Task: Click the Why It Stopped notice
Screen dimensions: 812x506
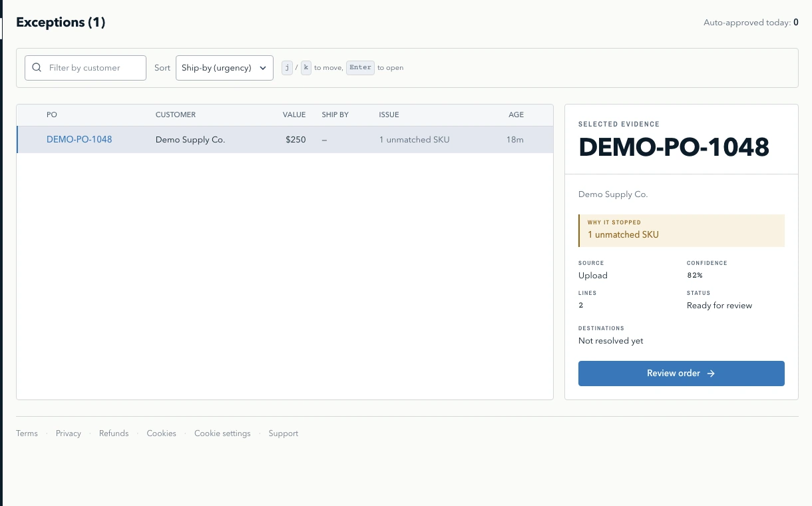Action: click(682, 230)
